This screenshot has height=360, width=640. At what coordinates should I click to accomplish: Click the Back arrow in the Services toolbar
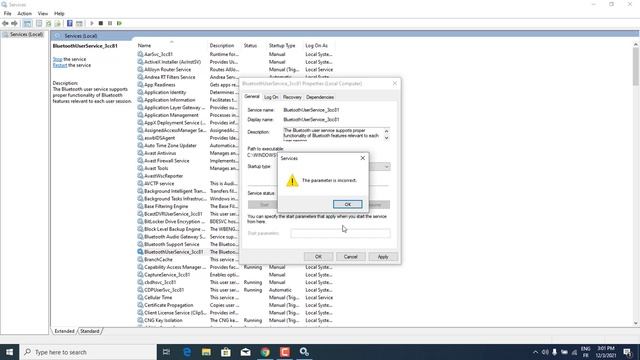5,24
